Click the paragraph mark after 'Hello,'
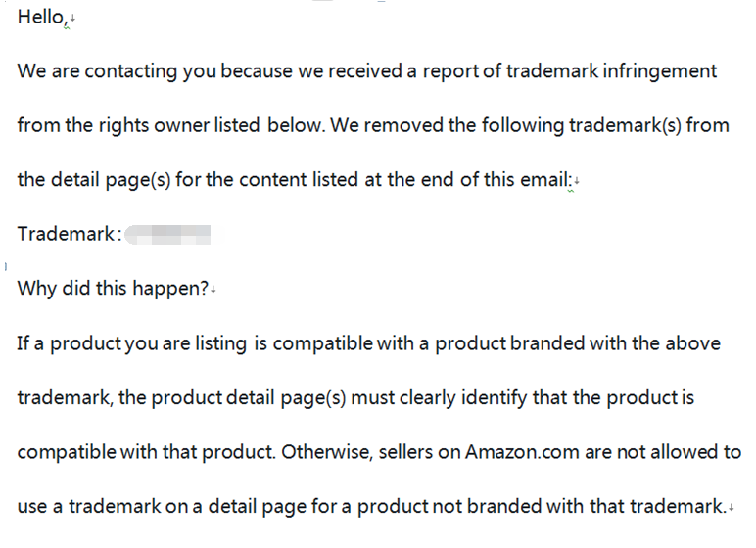The image size is (756, 548). 72,19
